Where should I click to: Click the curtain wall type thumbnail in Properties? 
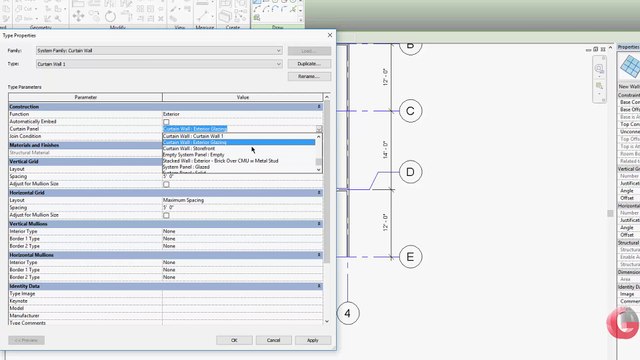pyautogui.click(x=630, y=67)
